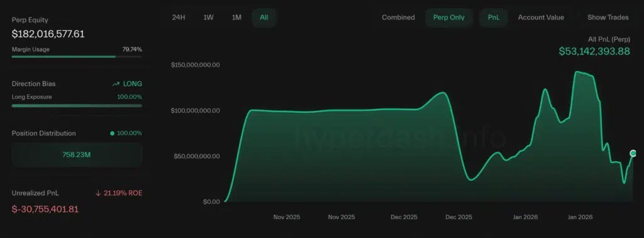Image resolution: width=644 pixels, height=238 pixels.
Task: Click the Direction Bias heading
Action: click(34, 84)
